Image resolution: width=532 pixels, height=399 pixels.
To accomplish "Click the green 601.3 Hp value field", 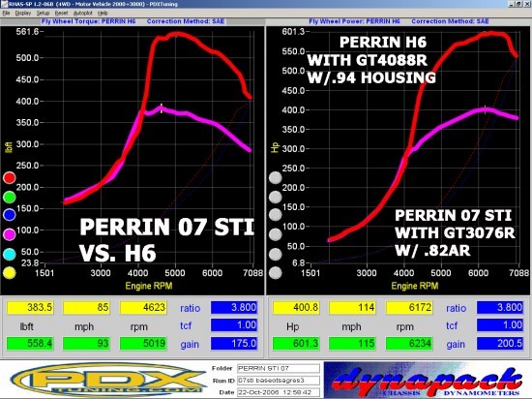I will [296, 343].
